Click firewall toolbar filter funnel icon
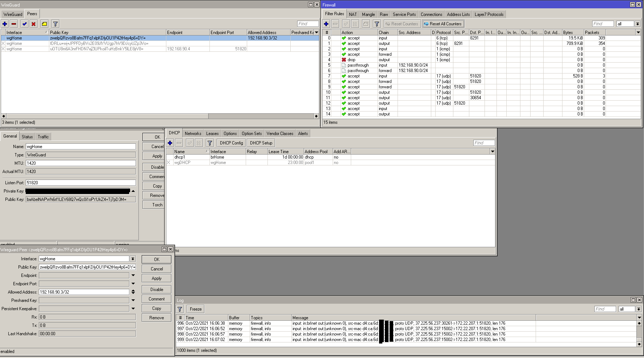Screen dimensions: 644x358 click(x=377, y=24)
